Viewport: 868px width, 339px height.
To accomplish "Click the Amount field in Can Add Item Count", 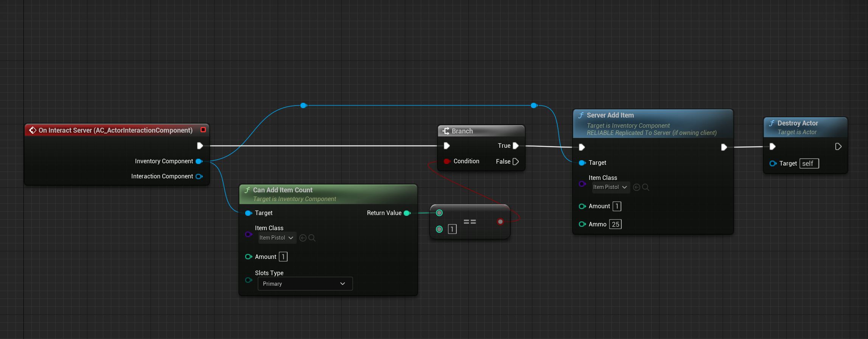I will point(283,257).
